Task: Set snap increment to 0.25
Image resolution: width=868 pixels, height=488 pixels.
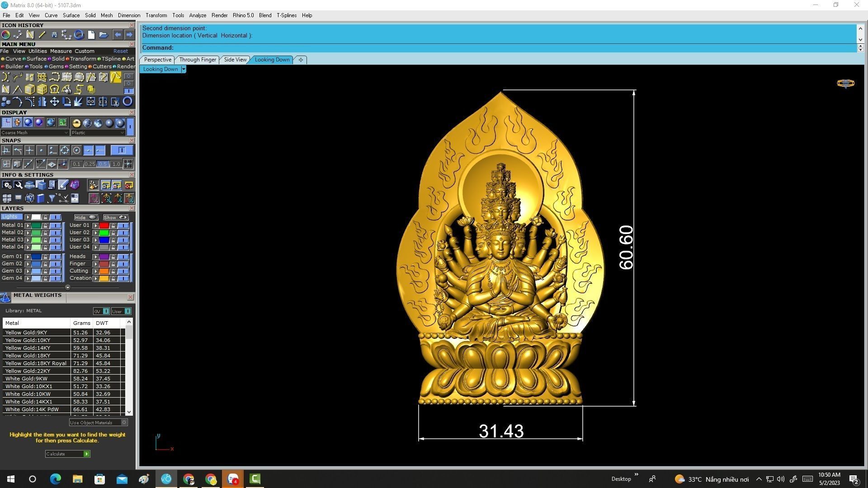Action: [x=90, y=164]
